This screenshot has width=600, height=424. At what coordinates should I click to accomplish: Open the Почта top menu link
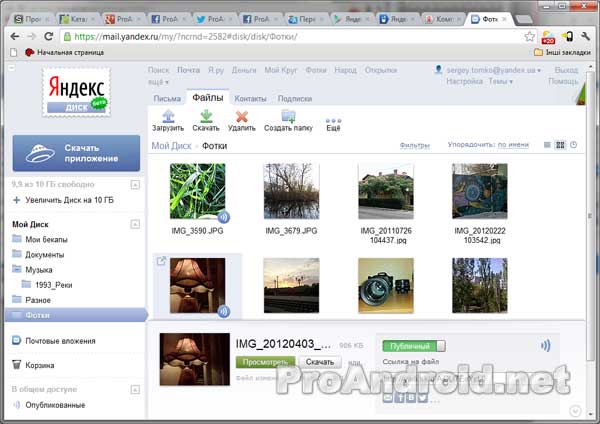pyautogui.click(x=188, y=70)
